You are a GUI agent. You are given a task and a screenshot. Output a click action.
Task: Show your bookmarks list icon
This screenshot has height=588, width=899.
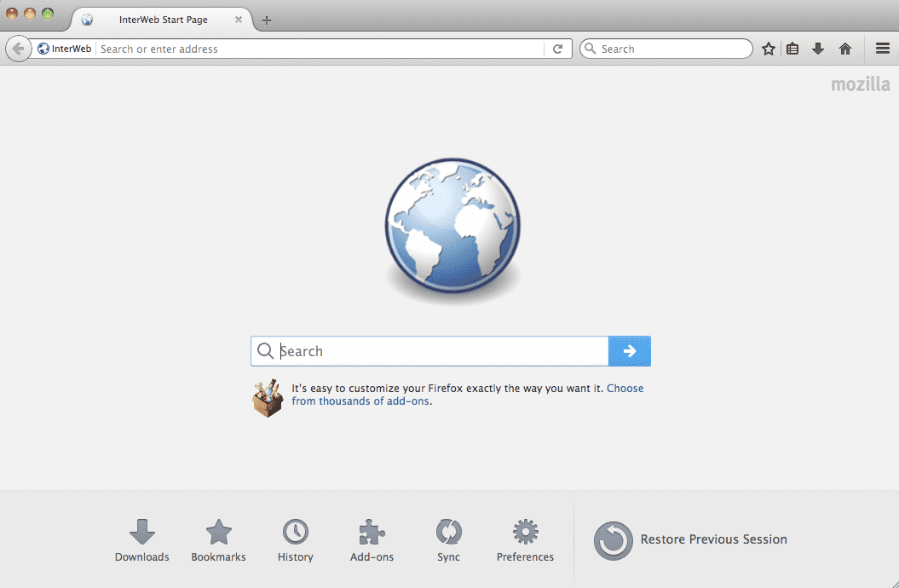[792, 49]
